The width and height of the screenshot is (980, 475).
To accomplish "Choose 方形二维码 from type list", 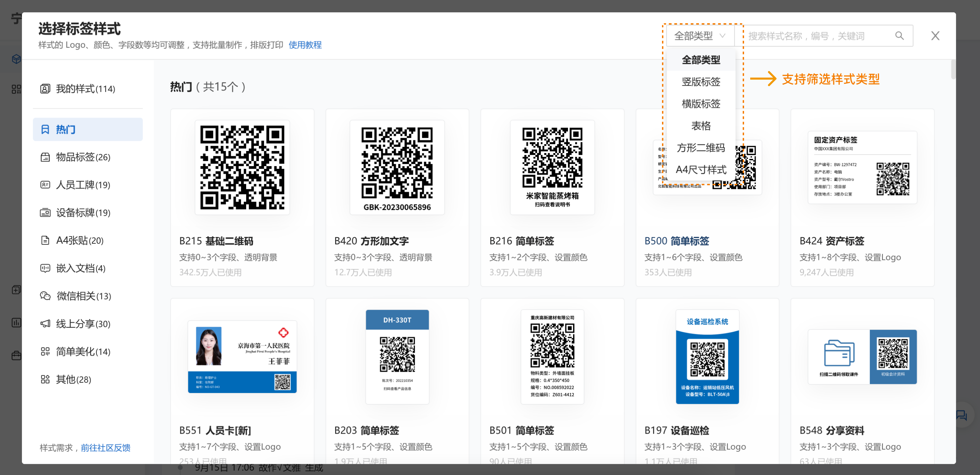I will [701, 148].
